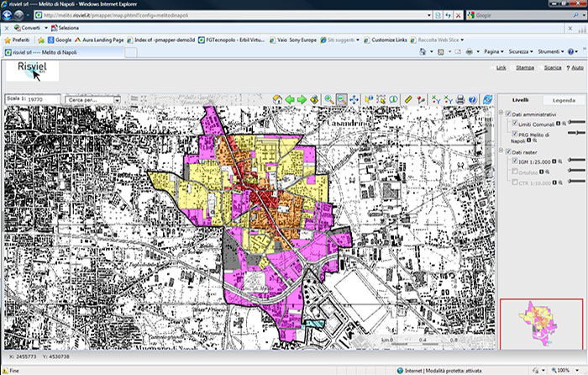
Task: Toggle the Limiti Comunali layer checkbox
Action: [513, 124]
